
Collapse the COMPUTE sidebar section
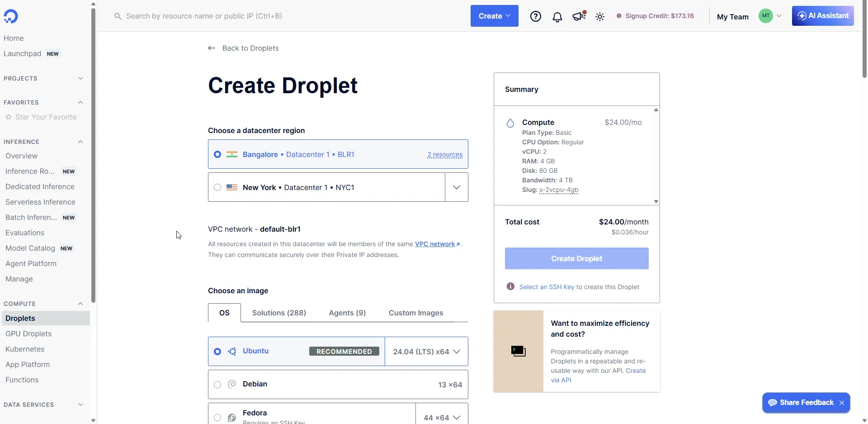(x=80, y=304)
